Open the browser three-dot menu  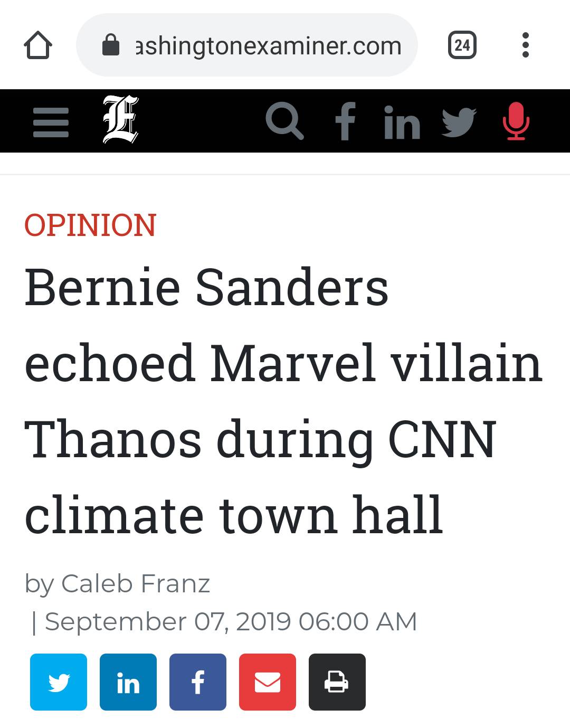click(526, 45)
